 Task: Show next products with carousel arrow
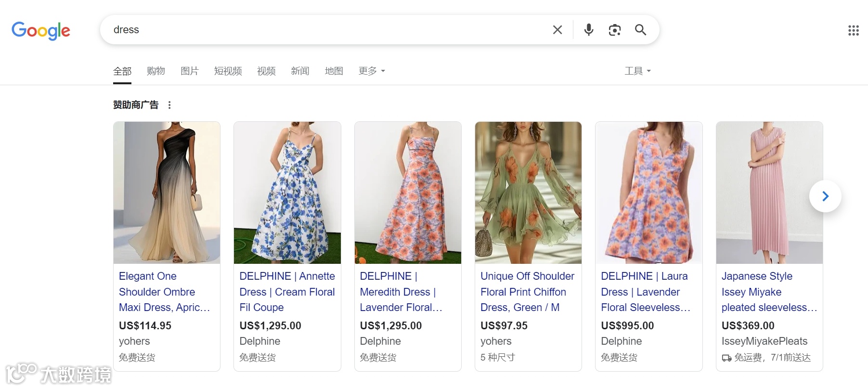coord(825,196)
